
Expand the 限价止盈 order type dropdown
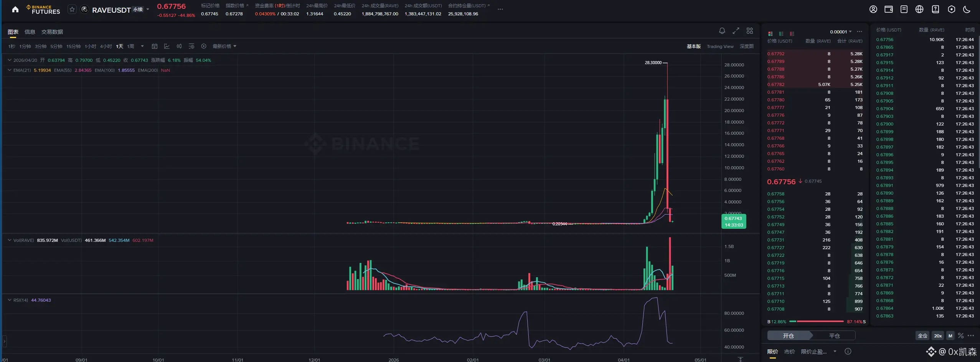(835, 351)
